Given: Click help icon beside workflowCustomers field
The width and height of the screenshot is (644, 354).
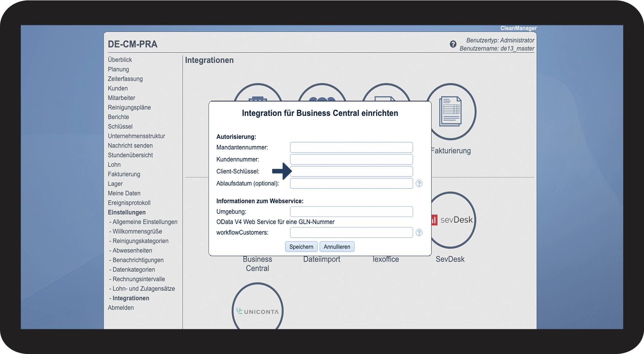Looking at the screenshot, I should coord(419,233).
